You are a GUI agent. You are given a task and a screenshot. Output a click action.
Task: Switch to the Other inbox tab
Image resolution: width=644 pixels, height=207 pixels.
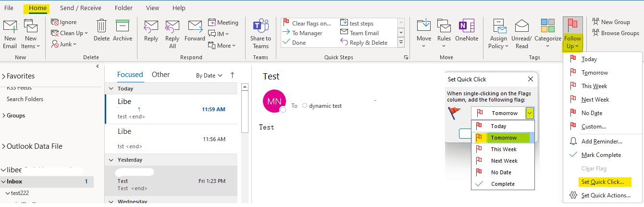tap(161, 75)
